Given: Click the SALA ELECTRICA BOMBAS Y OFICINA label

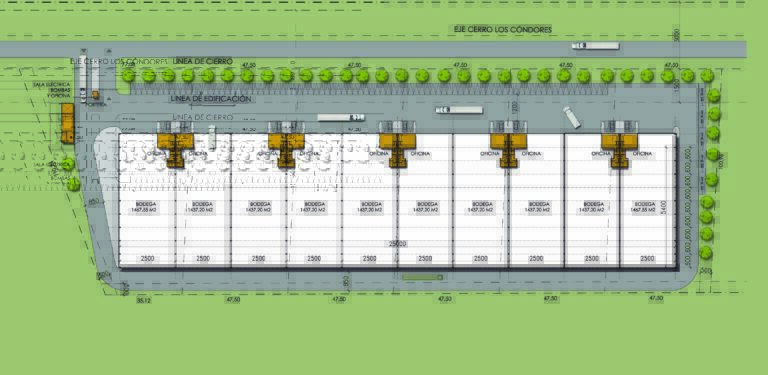Looking at the screenshot, I should tap(48, 90).
